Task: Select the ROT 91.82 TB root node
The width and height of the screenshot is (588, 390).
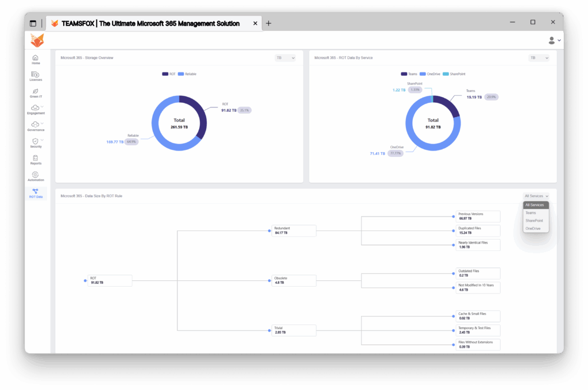Action: tap(110, 280)
